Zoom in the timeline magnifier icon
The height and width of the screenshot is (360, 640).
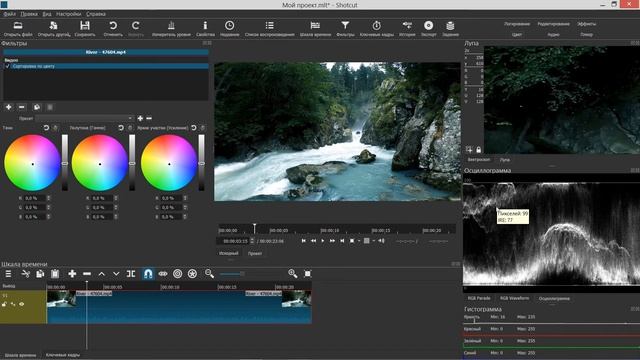click(x=292, y=273)
